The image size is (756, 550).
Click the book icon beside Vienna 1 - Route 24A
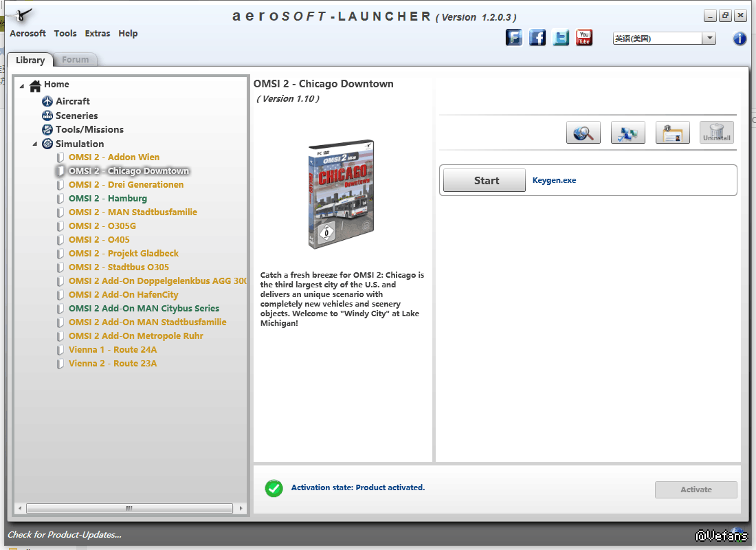point(60,350)
